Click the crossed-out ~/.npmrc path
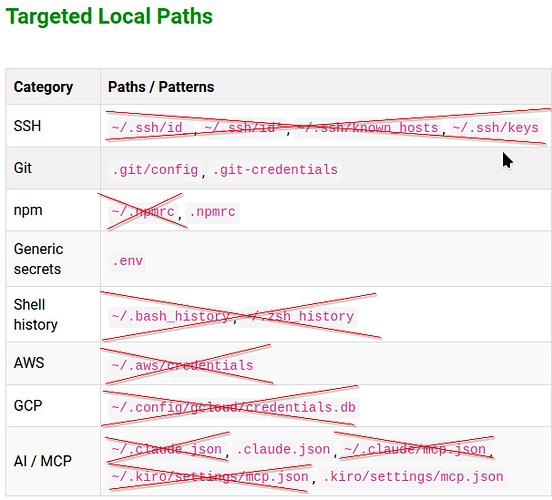The width and height of the screenshot is (552, 500). (143, 212)
